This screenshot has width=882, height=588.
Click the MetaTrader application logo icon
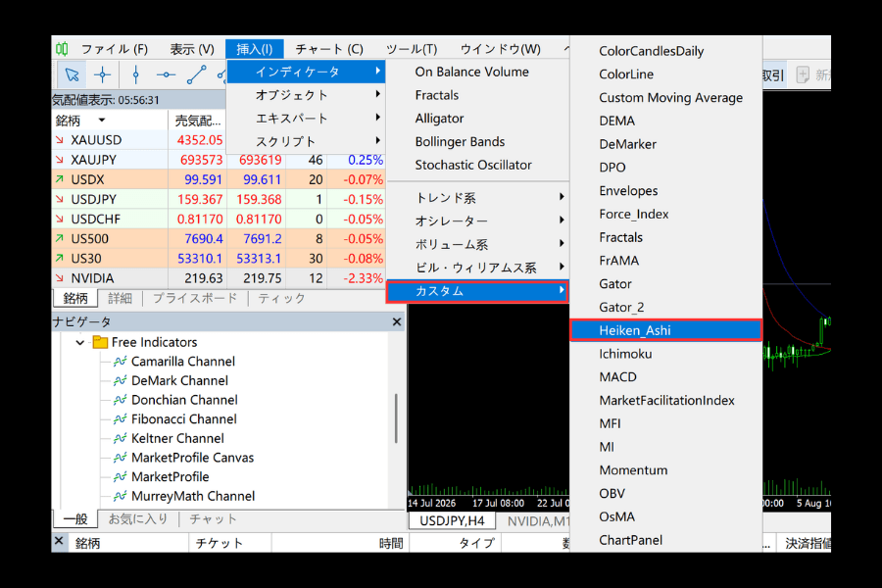62,49
